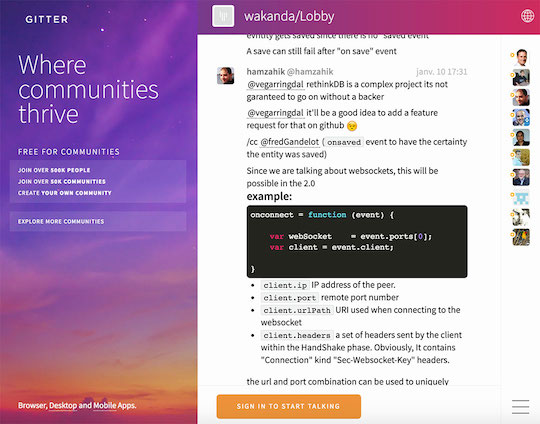Screen dimensions: 540x424
Task: Select the second member avatar in roster
Action: (x=521, y=77)
